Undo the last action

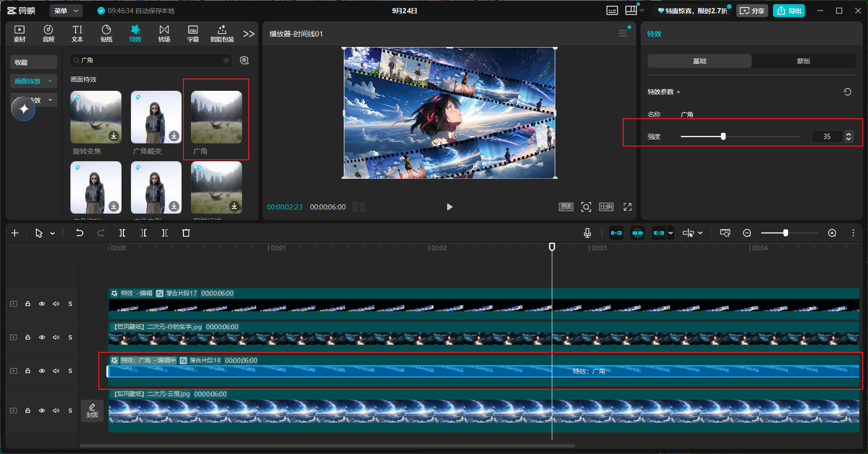tap(79, 233)
